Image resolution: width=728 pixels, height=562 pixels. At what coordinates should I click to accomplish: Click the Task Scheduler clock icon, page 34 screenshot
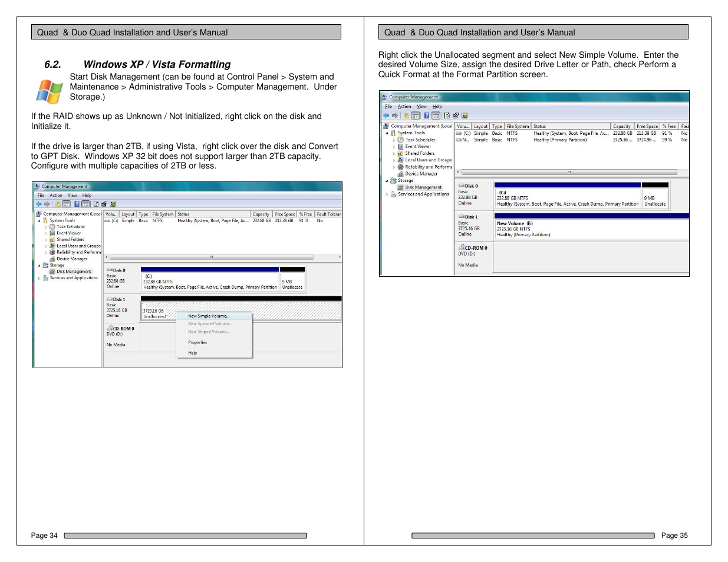pyautogui.click(x=52, y=227)
